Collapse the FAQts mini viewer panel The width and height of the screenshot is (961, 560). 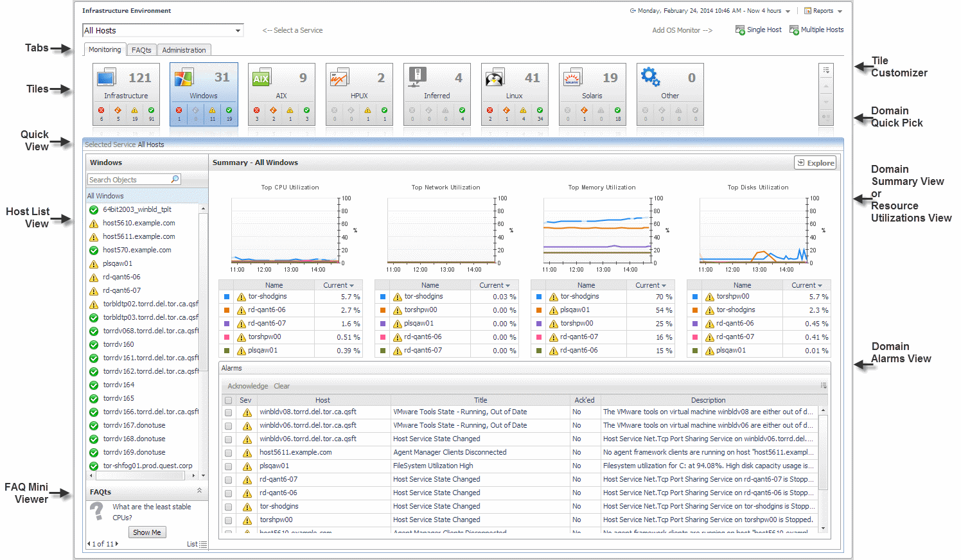tap(199, 491)
